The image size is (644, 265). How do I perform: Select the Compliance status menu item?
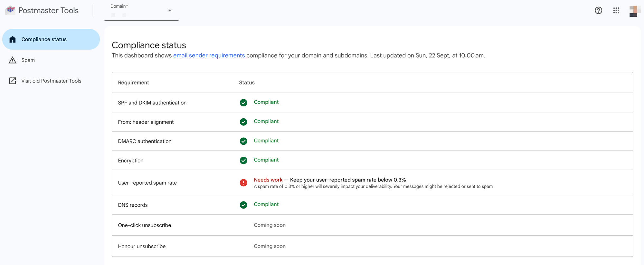coord(51,39)
